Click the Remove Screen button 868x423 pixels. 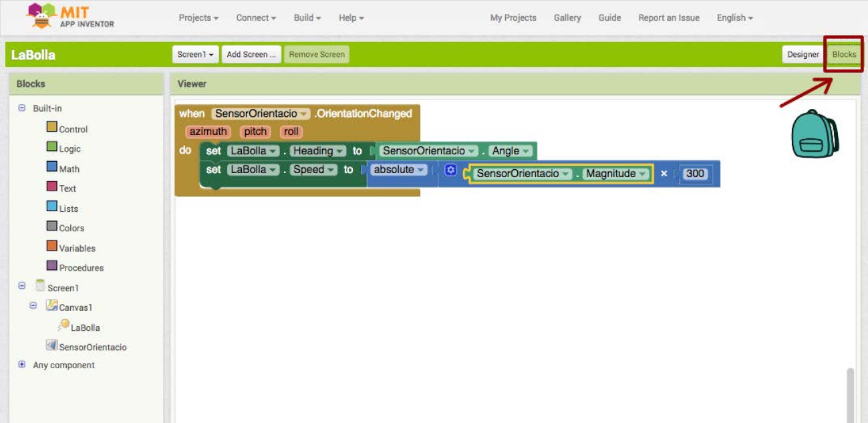tap(317, 55)
